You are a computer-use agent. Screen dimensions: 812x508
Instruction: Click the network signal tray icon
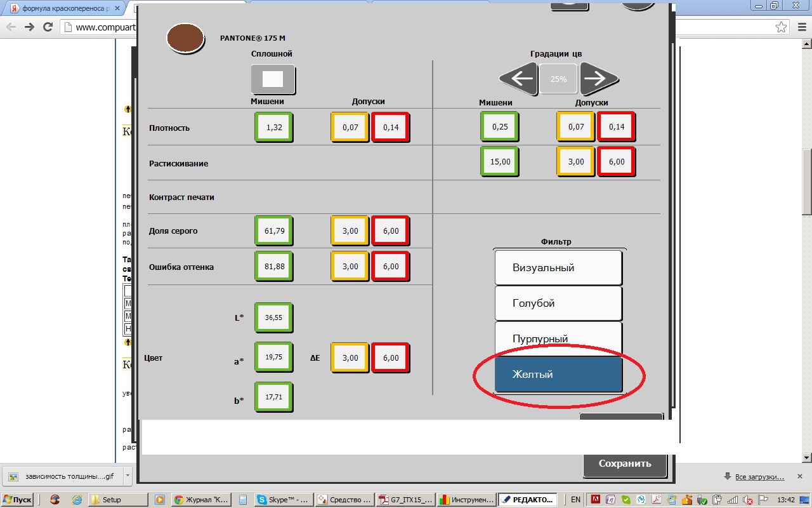point(734,500)
